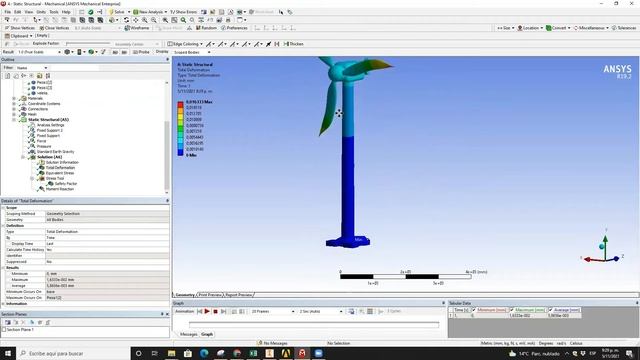Image resolution: width=640 pixels, height=360 pixels.
Task: Stop the result animation
Action: point(216,311)
